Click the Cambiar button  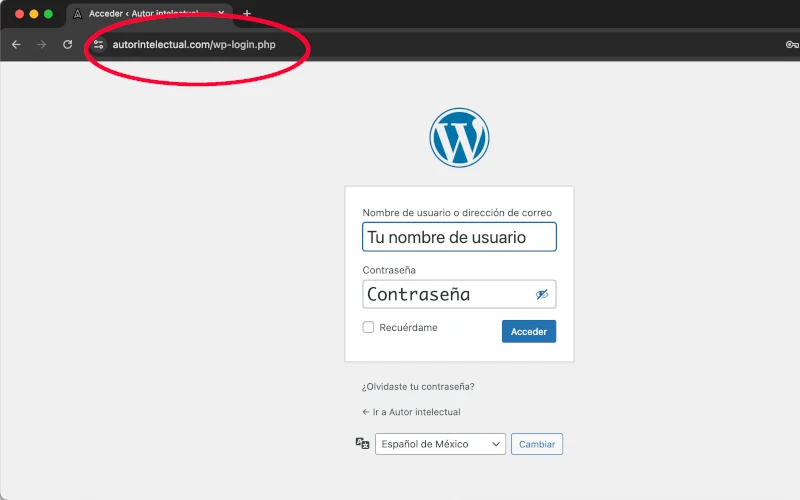click(x=537, y=444)
